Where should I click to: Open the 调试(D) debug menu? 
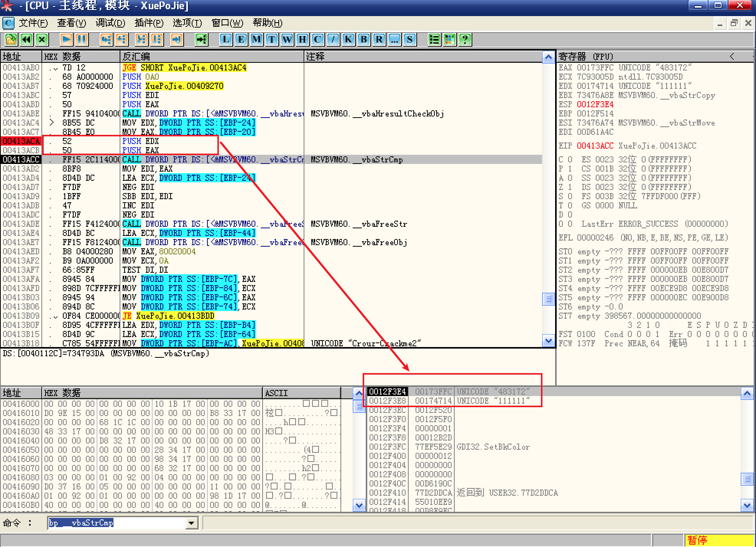pyautogui.click(x=110, y=23)
